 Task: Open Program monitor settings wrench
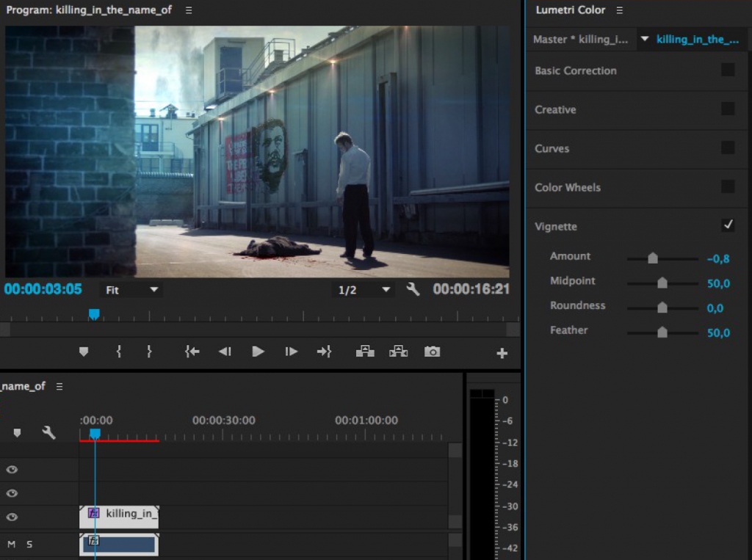413,289
